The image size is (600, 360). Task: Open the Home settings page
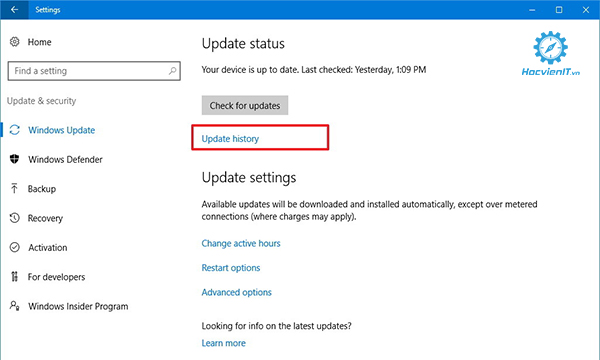(x=39, y=42)
